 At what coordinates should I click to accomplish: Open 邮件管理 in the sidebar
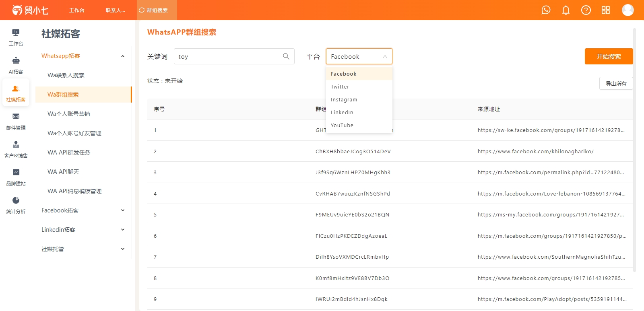pos(16,122)
